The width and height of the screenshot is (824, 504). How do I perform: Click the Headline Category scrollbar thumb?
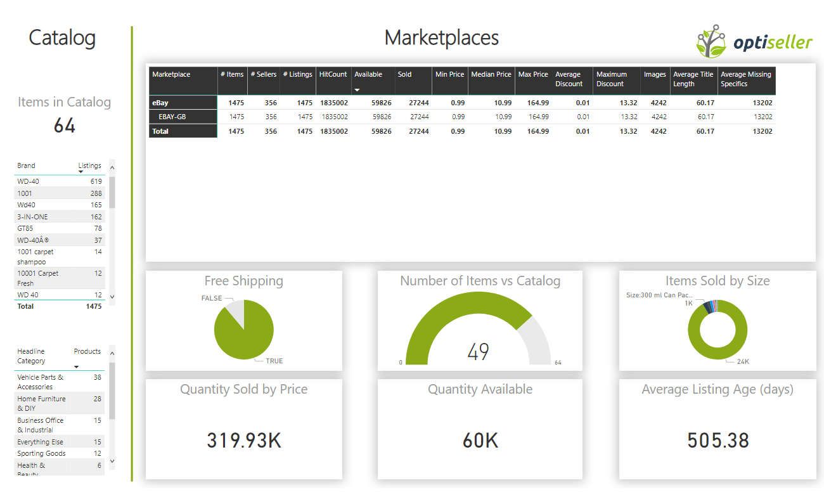click(112, 391)
